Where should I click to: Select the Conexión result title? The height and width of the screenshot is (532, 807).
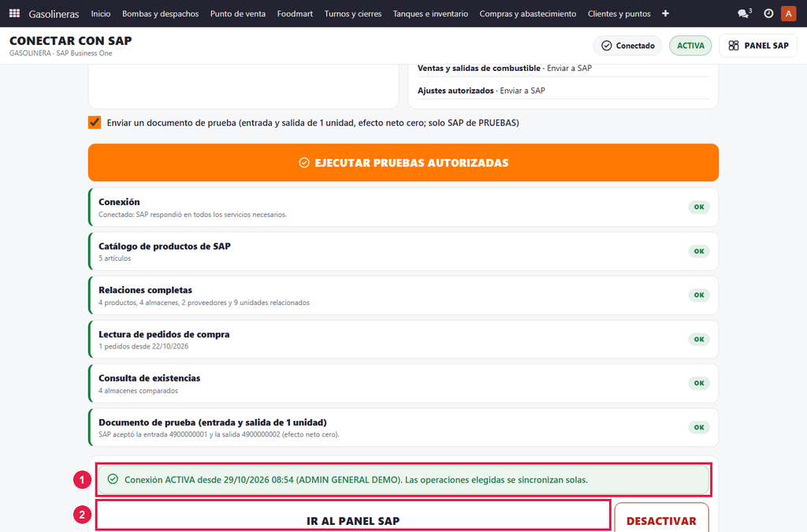point(119,202)
